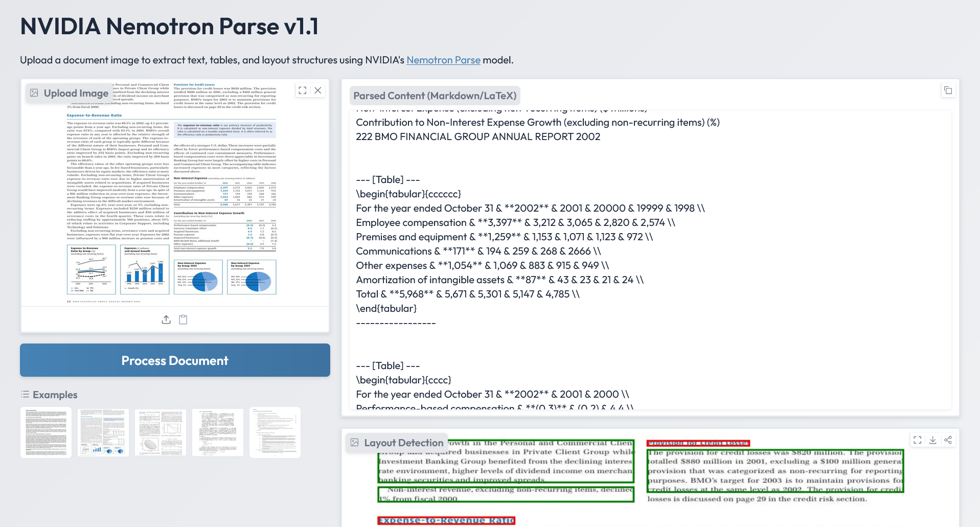
Task: Select the first example document thumbnail
Action: [46, 432]
